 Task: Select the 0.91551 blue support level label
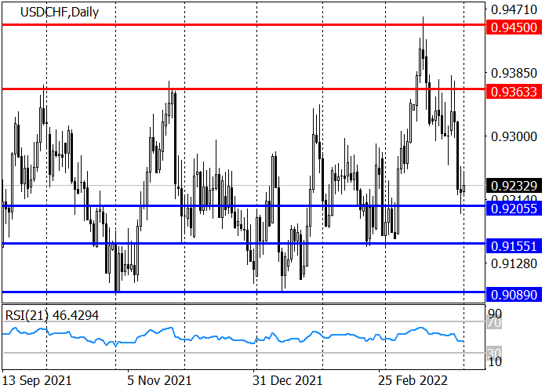(x=514, y=246)
